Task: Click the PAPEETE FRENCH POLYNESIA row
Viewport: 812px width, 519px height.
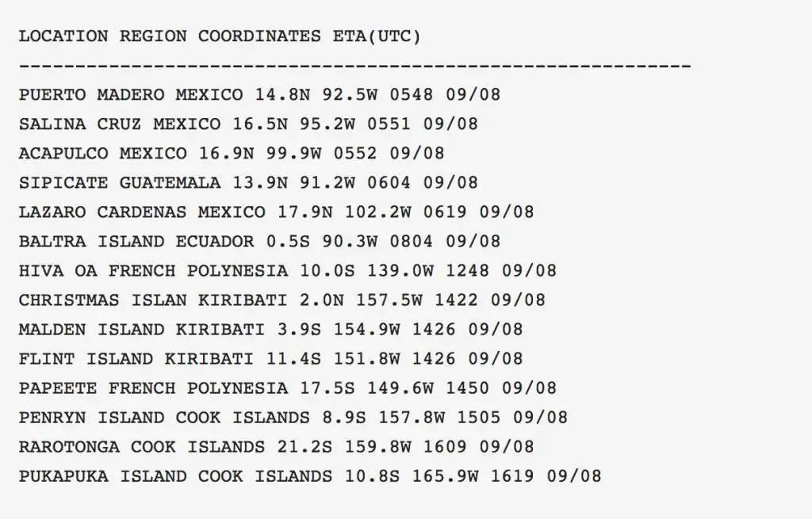Action: click(287, 388)
